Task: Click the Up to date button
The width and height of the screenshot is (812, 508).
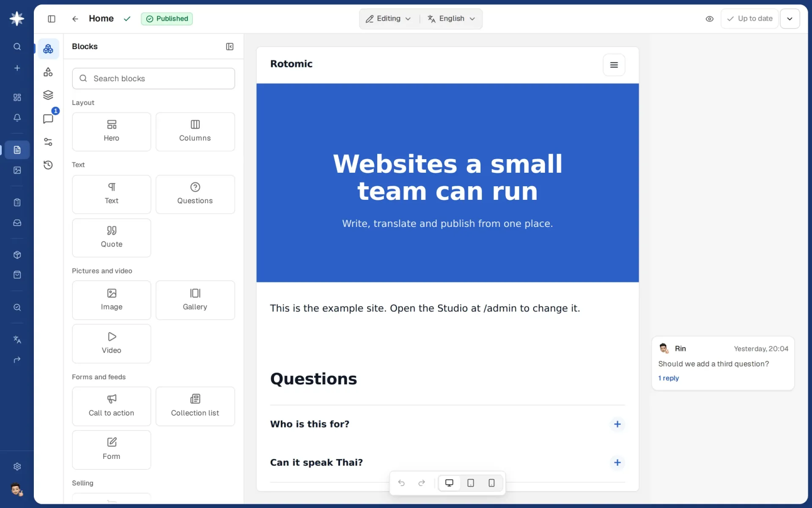Action: point(749,19)
